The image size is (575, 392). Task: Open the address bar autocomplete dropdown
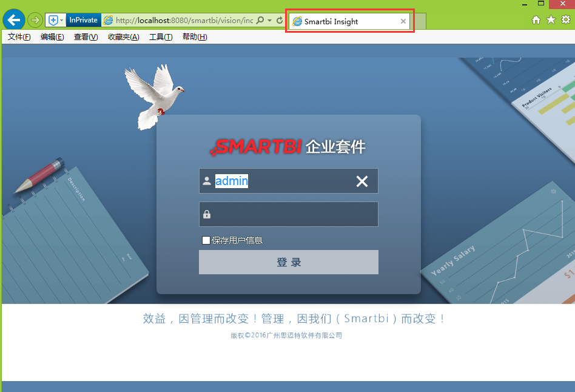[269, 20]
